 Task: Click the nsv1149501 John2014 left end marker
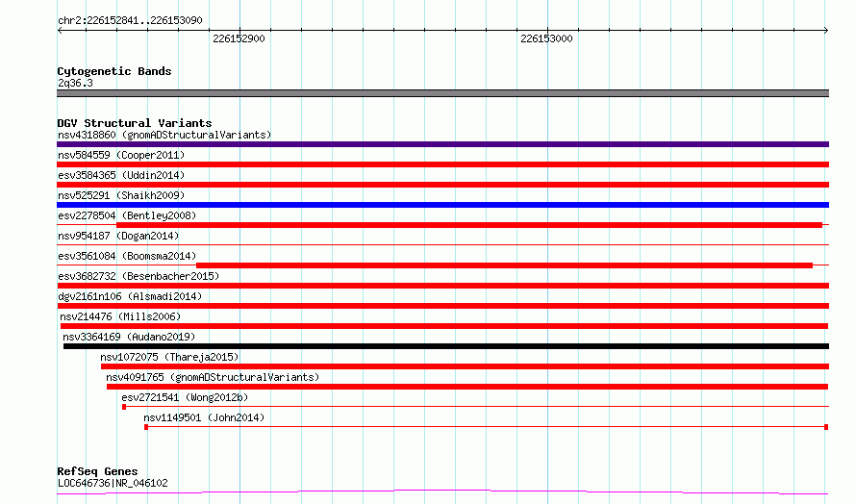tap(146, 427)
